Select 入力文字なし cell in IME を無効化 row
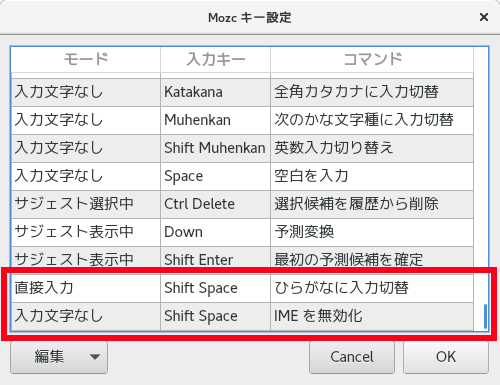The image size is (500, 385). pyautogui.click(x=86, y=316)
